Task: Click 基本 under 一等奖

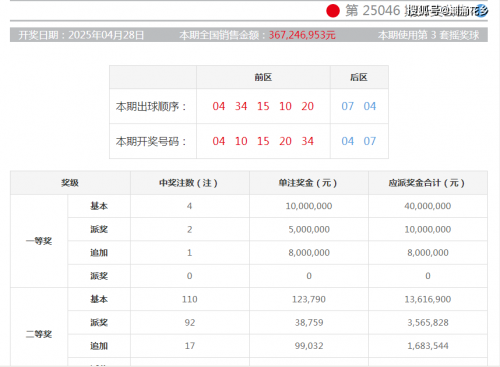Action: (x=99, y=206)
